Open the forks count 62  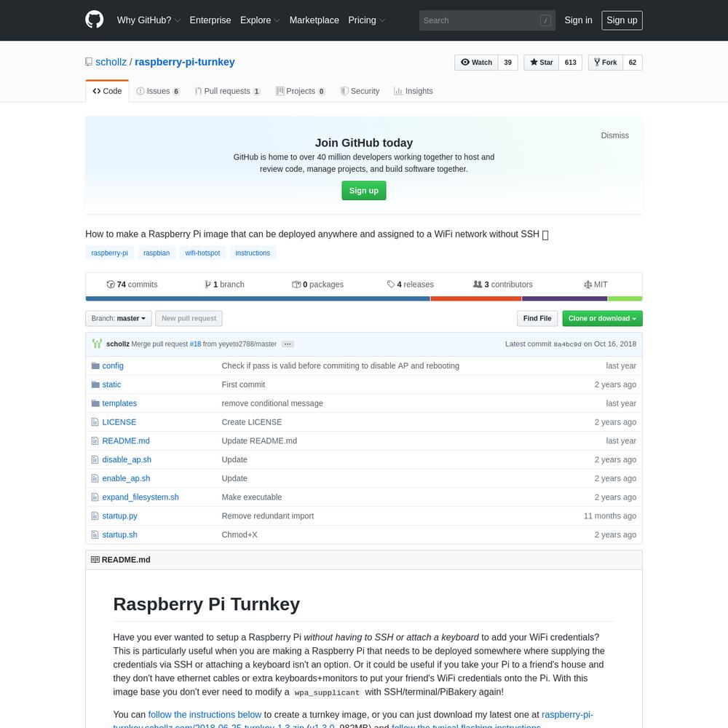tap(633, 62)
